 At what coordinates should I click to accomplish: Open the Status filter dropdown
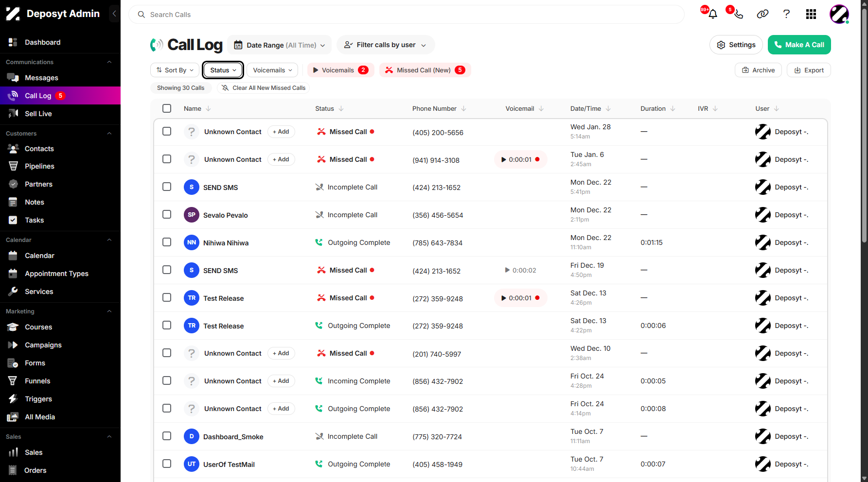223,70
